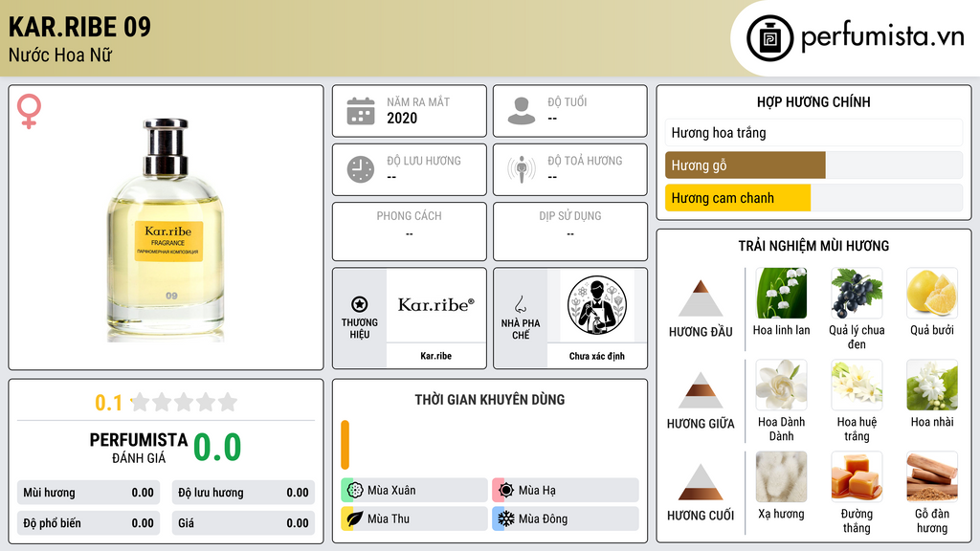Click the pink female gender symbol icon
This screenshot has height=551, width=980.
pos(29,111)
